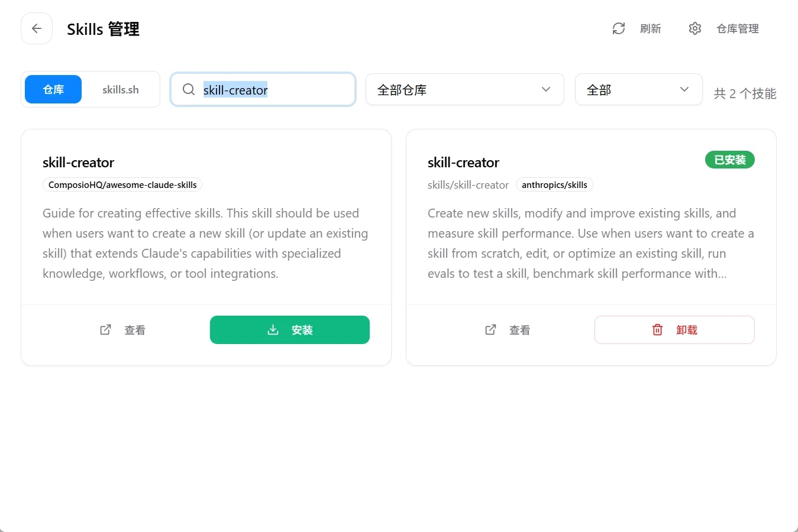798x532 pixels.
Task: Click the 刷新 refresh label
Action: (x=650, y=28)
